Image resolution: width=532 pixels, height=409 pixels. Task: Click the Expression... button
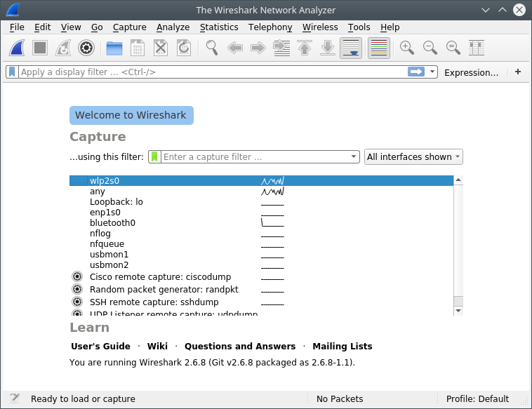click(471, 72)
